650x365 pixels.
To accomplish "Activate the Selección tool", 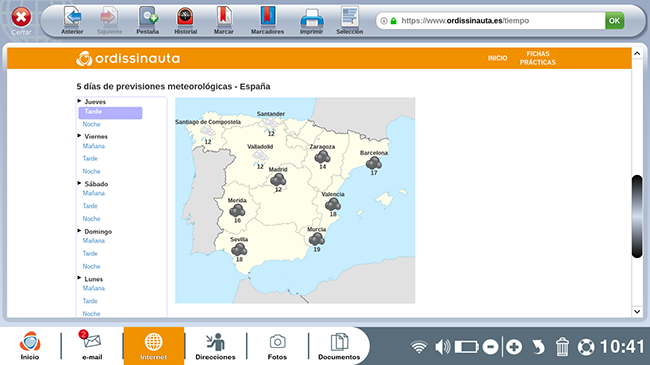I will pos(349,20).
